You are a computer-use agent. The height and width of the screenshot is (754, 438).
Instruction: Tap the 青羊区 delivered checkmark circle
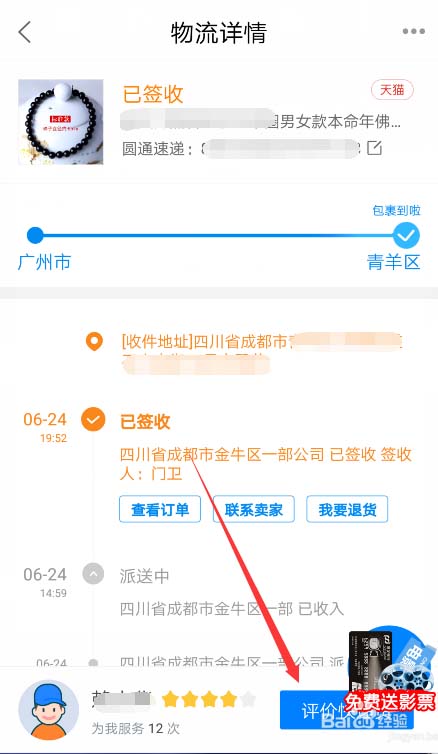pos(406,236)
